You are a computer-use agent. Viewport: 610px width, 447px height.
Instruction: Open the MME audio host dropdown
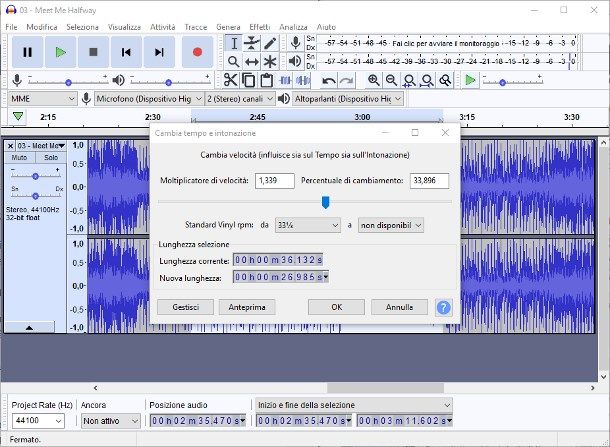tap(42, 99)
